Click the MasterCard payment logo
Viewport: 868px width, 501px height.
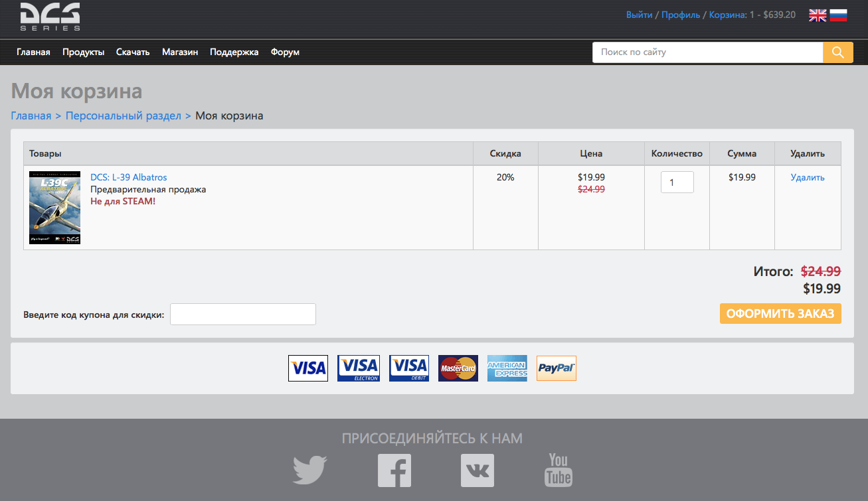pos(458,368)
